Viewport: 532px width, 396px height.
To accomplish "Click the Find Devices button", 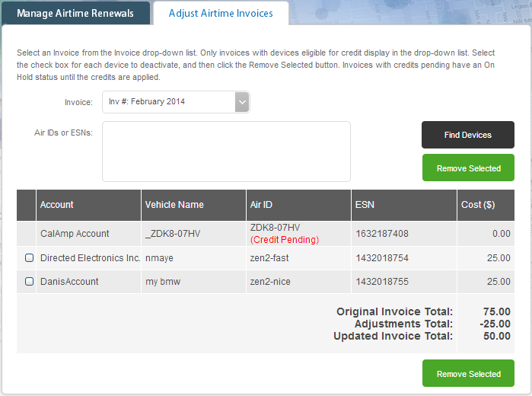I will tap(468, 135).
